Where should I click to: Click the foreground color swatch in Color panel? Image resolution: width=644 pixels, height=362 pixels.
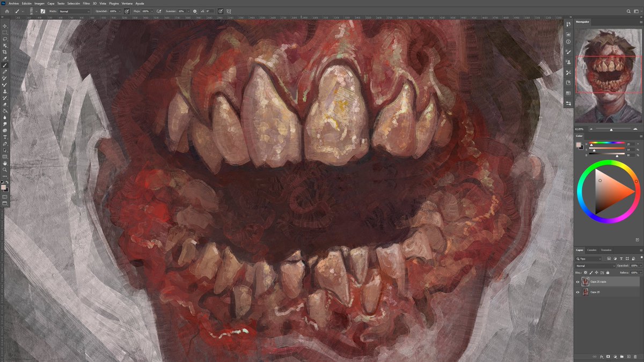pyautogui.click(x=579, y=145)
